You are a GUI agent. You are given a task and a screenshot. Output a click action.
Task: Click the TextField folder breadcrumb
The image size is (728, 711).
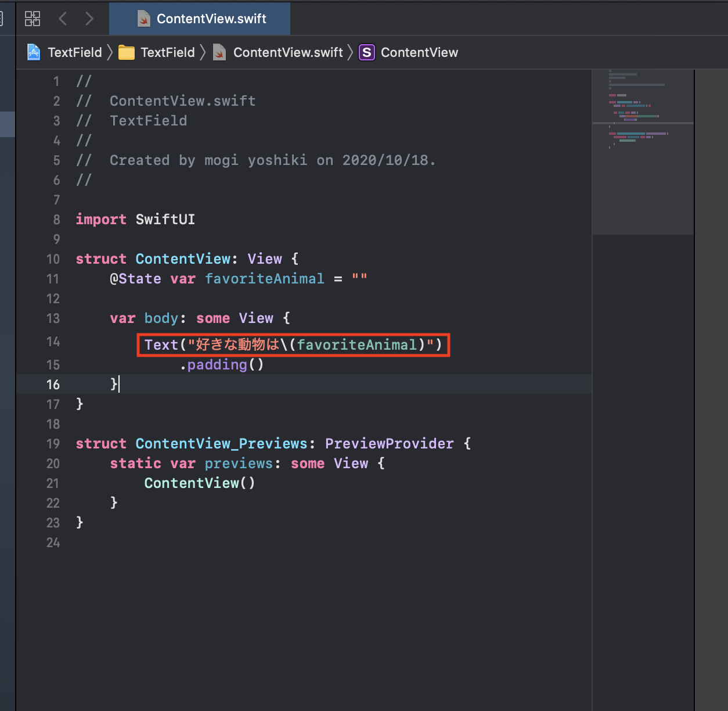pyautogui.click(x=168, y=52)
